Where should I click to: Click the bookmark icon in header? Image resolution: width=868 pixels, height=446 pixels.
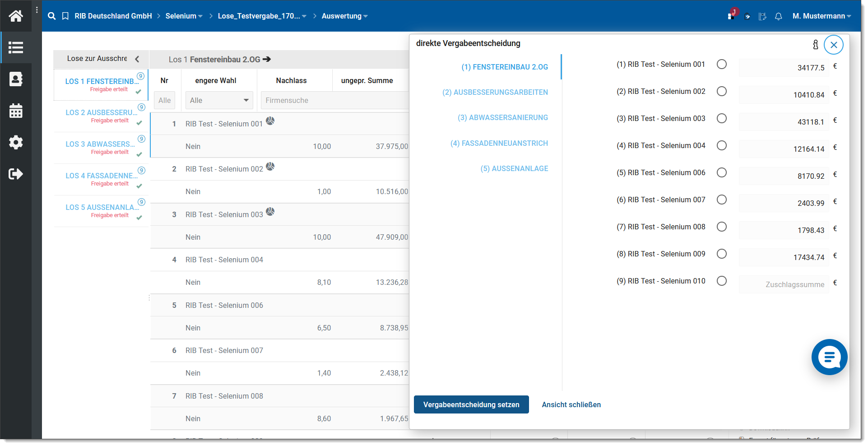click(65, 16)
